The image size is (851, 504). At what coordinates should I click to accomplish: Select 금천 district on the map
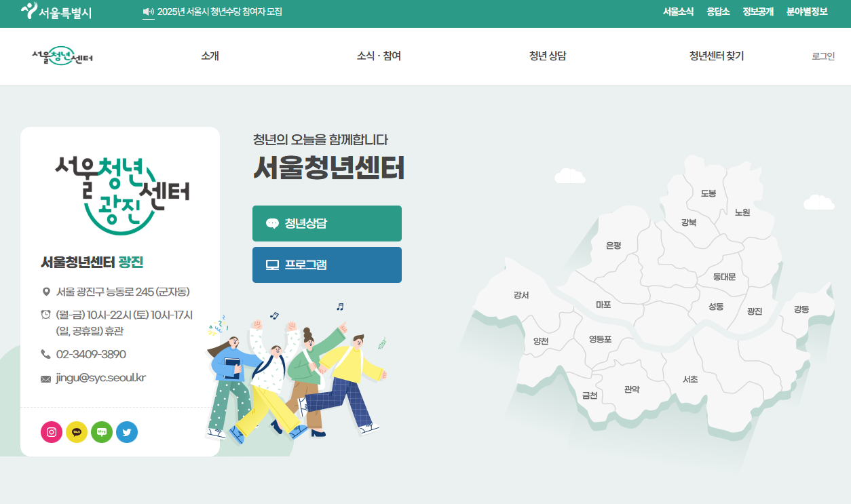(x=590, y=395)
